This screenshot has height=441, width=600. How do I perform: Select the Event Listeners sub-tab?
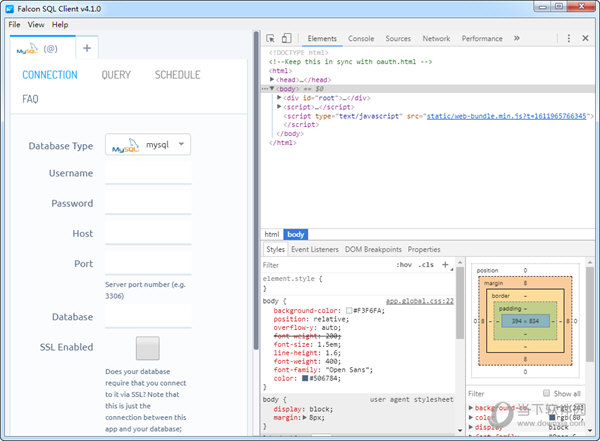(x=315, y=249)
